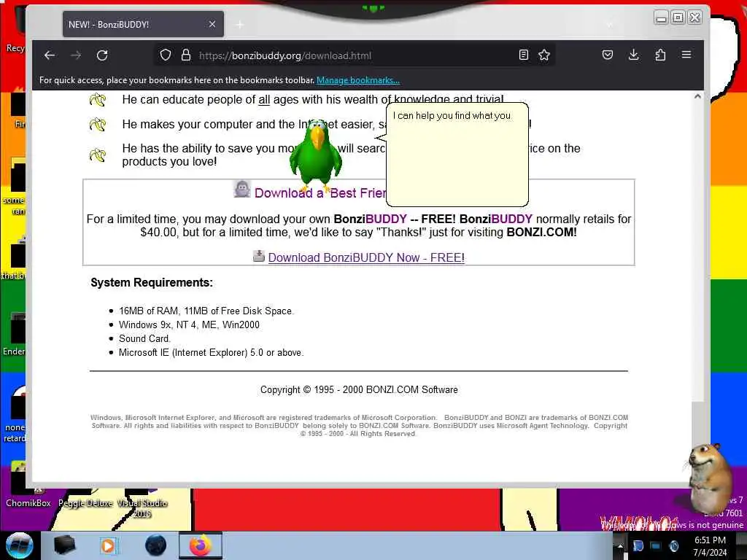Click the green parrot agent character

pos(316,155)
